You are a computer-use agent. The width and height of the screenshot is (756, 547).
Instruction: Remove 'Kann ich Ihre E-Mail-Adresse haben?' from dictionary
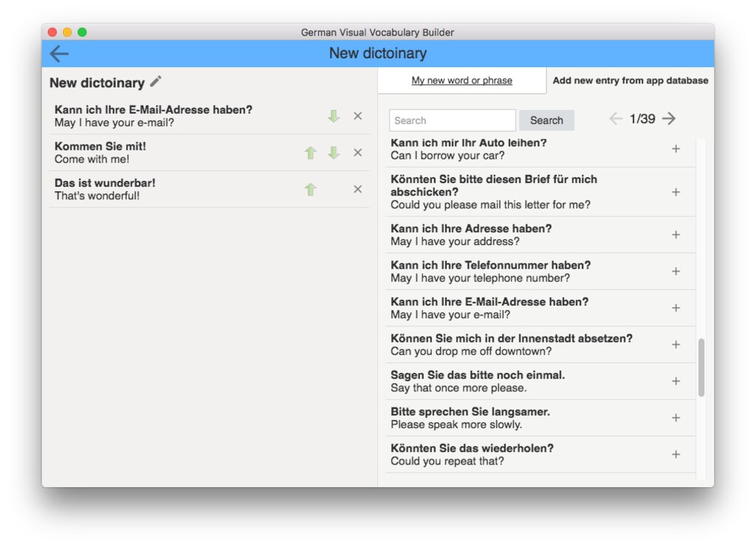[x=358, y=116]
